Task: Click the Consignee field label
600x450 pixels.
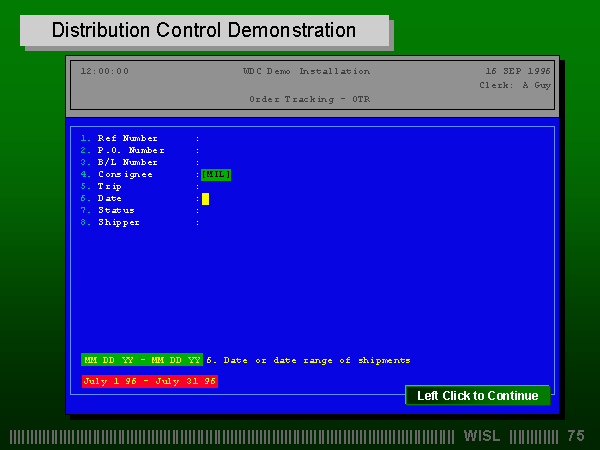Action: (125, 174)
